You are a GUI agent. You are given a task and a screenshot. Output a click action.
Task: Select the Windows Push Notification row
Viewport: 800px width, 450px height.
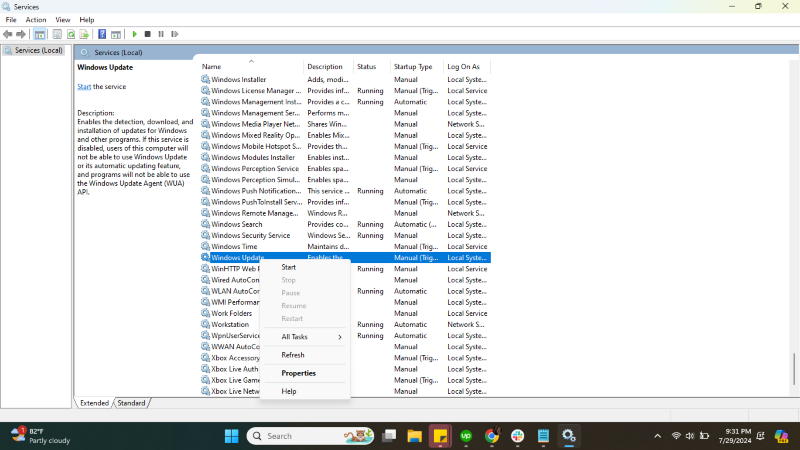pos(345,191)
